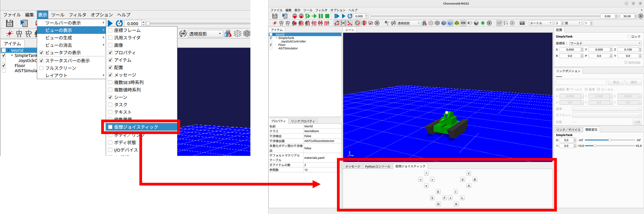
Task: Save the Choreonoid project
Action: click(275, 16)
